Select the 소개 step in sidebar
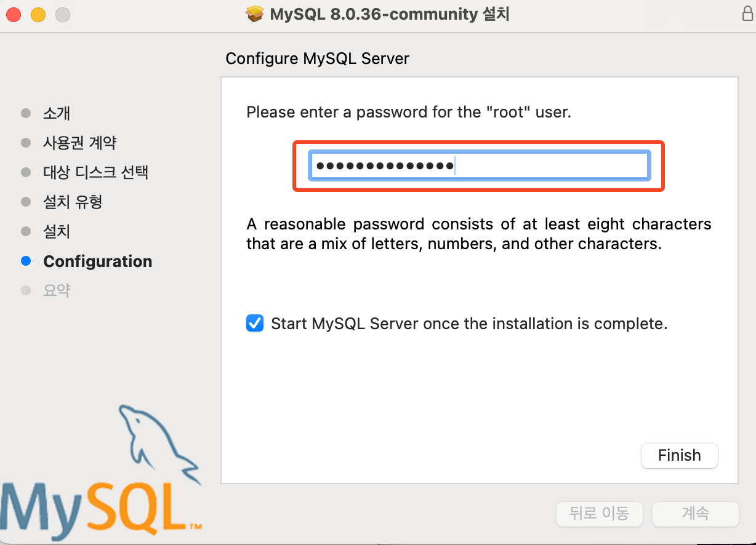 [x=57, y=113]
